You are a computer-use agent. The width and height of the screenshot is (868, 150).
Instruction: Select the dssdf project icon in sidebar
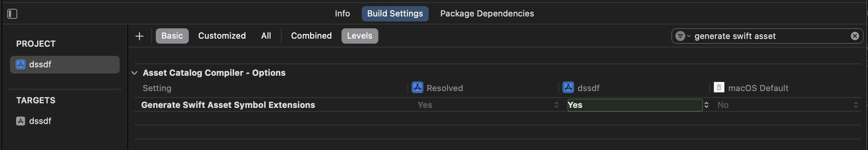click(20, 64)
